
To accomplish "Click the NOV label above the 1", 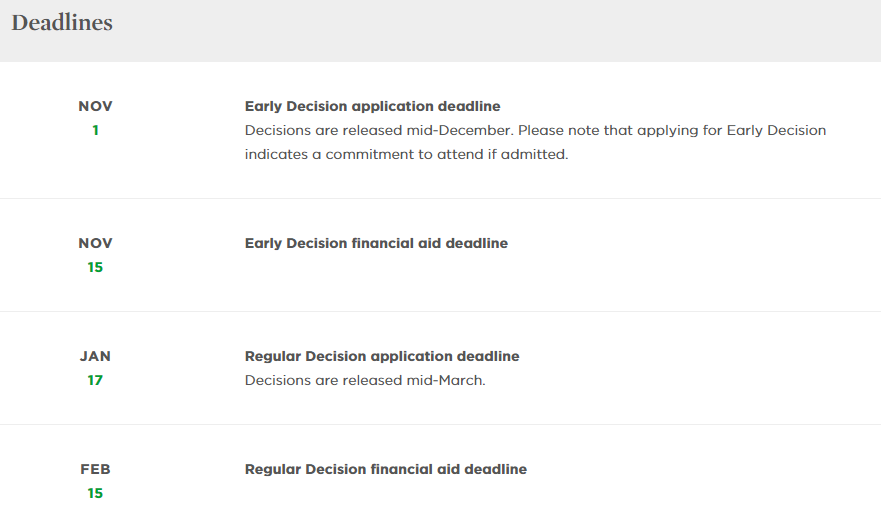I will [95, 106].
